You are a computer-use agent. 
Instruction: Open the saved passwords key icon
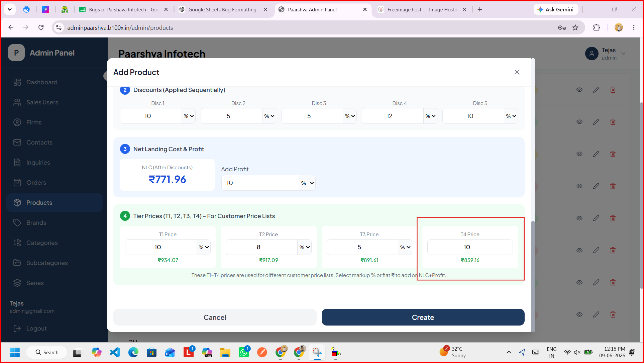tap(562, 27)
